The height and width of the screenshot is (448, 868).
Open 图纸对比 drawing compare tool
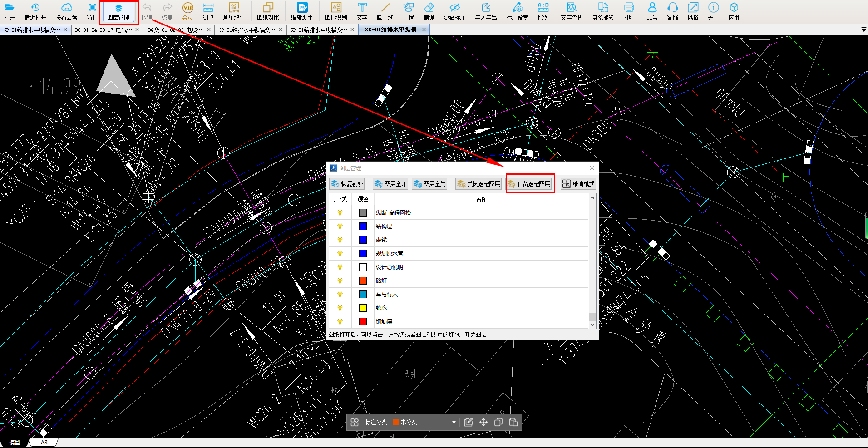point(268,12)
